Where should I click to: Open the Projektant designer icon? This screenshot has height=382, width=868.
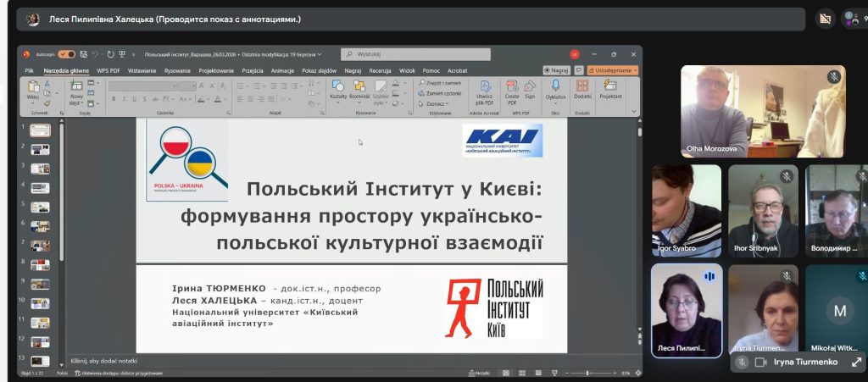(610, 88)
